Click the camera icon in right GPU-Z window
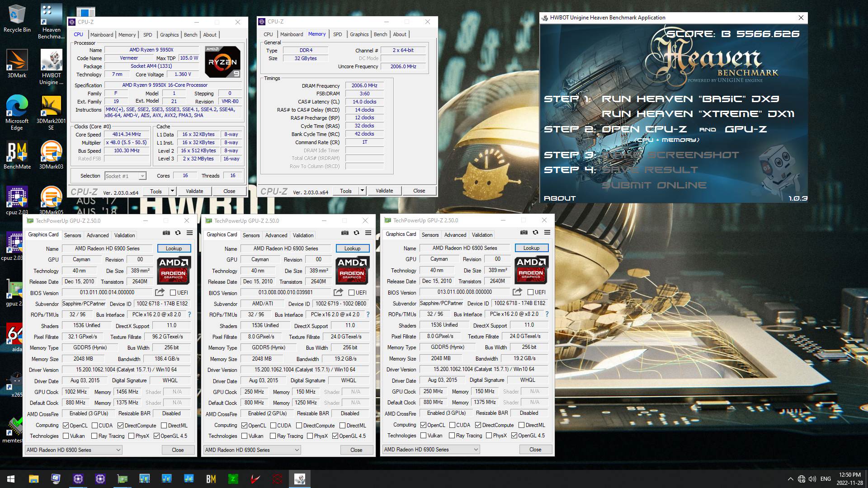The width and height of the screenshot is (868, 488). pyautogui.click(x=524, y=232)
